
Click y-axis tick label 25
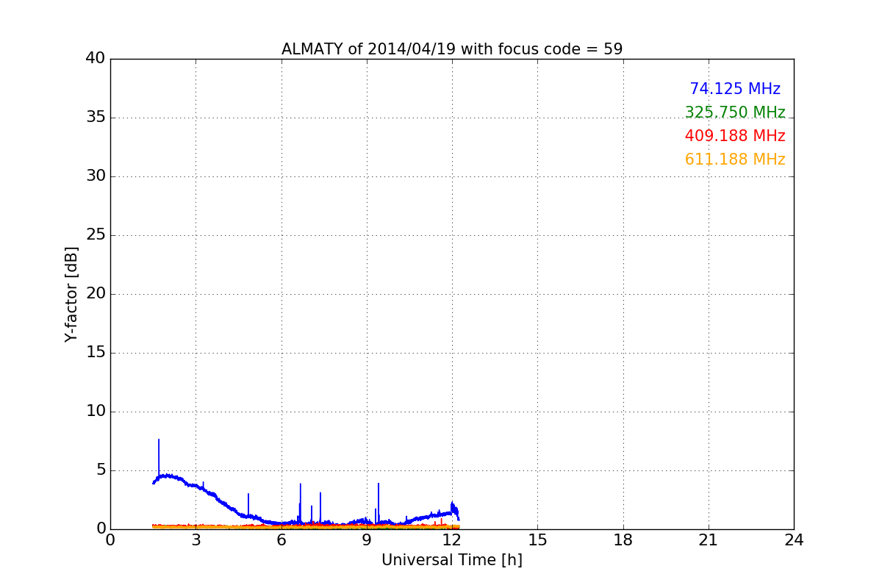pyautogui.click(x=96, y=235)
